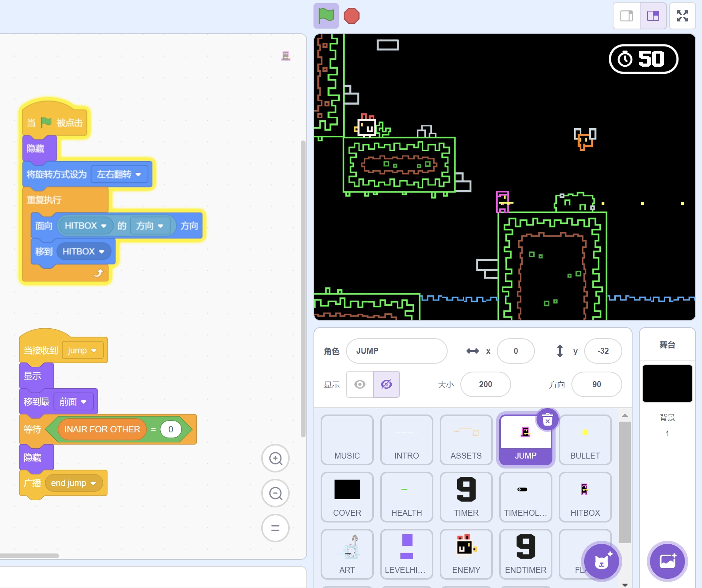Edit the sprite name field JUMP

[x=397, y=351]
